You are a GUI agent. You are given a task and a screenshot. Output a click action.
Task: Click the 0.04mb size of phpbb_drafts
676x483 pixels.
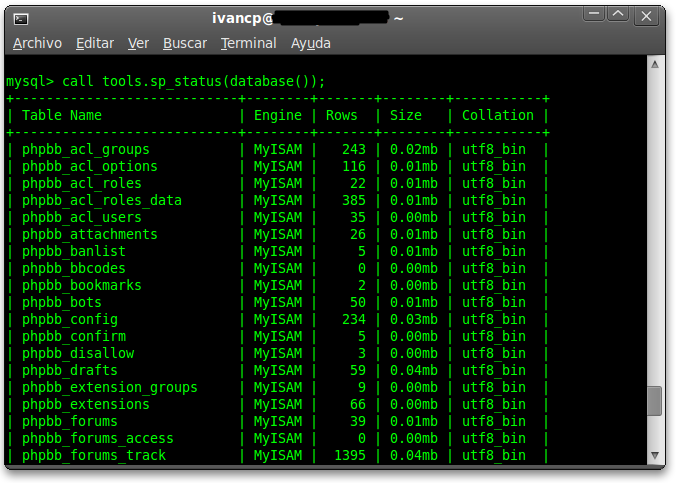tap(414, 370)
